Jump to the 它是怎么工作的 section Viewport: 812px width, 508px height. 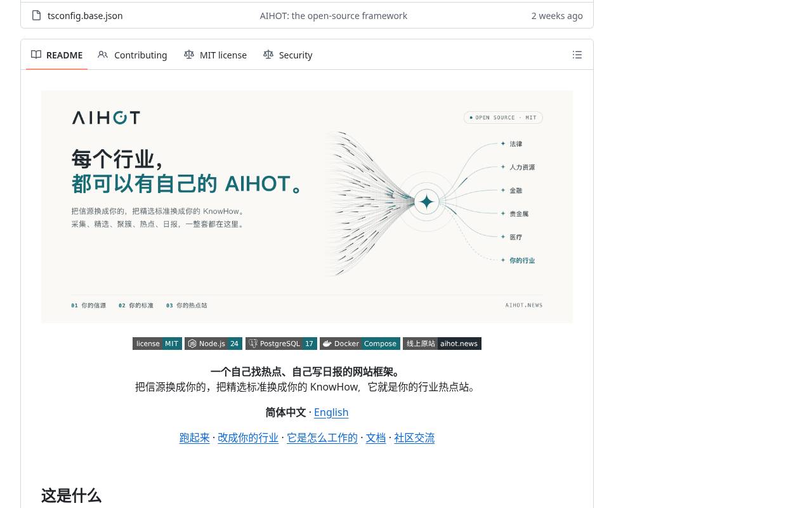pyautogui.click(x=322, y=438)
